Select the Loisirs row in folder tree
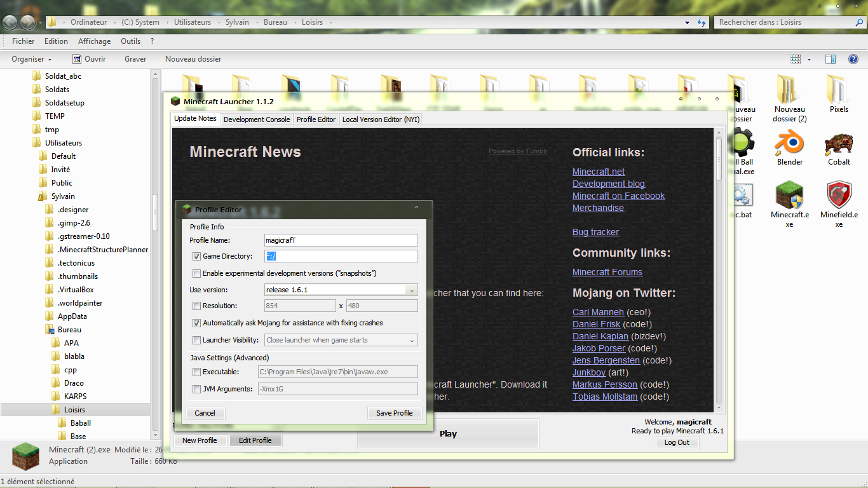 76,410
